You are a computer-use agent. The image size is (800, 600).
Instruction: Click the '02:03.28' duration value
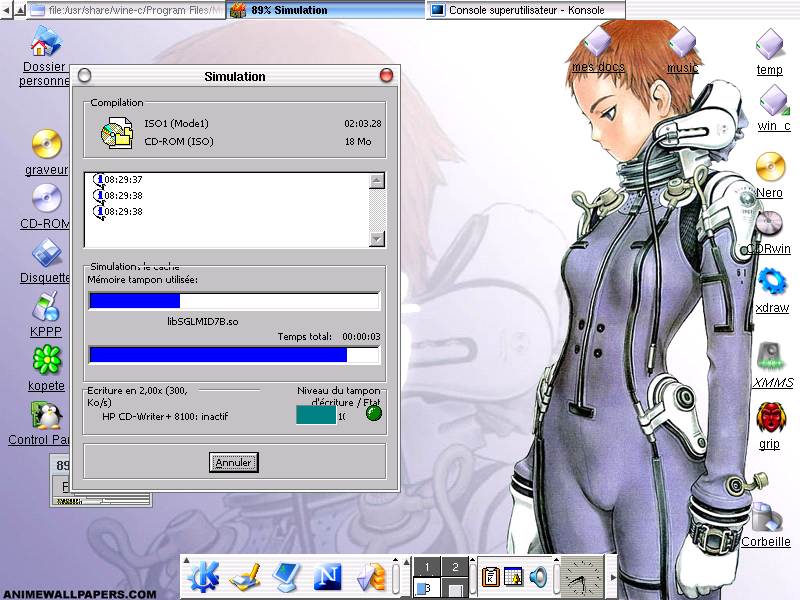[x=363, y=123]
